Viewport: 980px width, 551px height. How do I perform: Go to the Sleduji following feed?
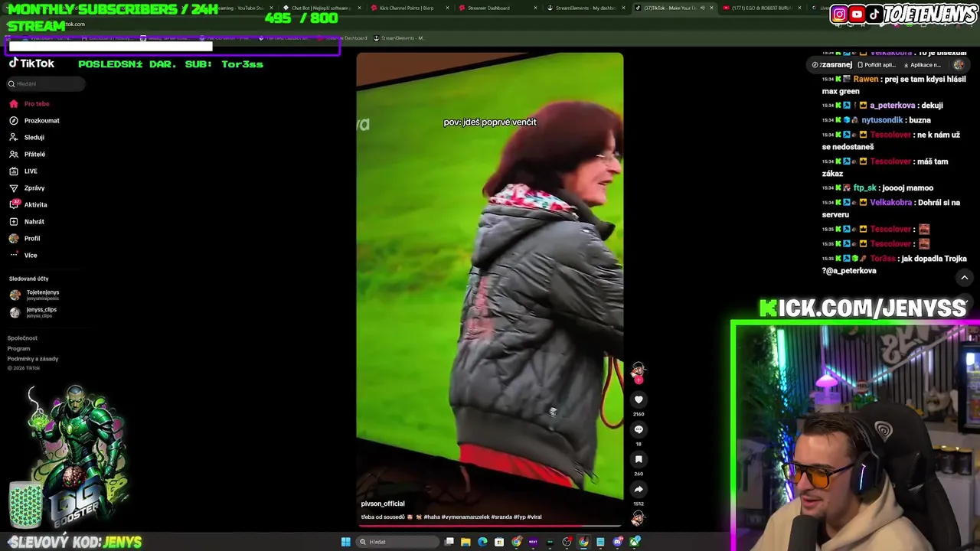[27, 137]
